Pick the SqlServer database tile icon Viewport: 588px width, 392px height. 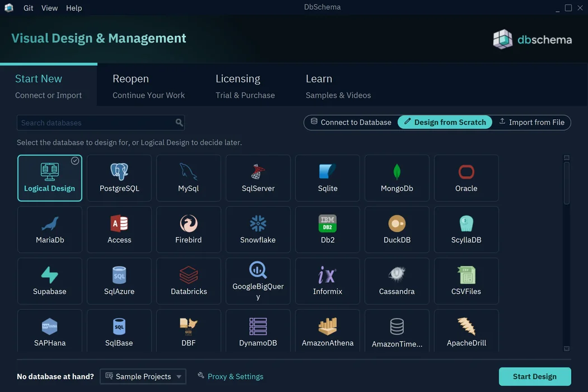(x=258, y=172)
